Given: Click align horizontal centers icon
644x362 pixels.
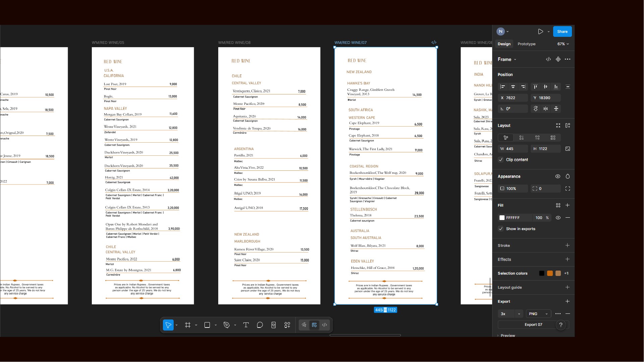Looking at the screenshot, I should pyautogui.click(x=513, y=87).
